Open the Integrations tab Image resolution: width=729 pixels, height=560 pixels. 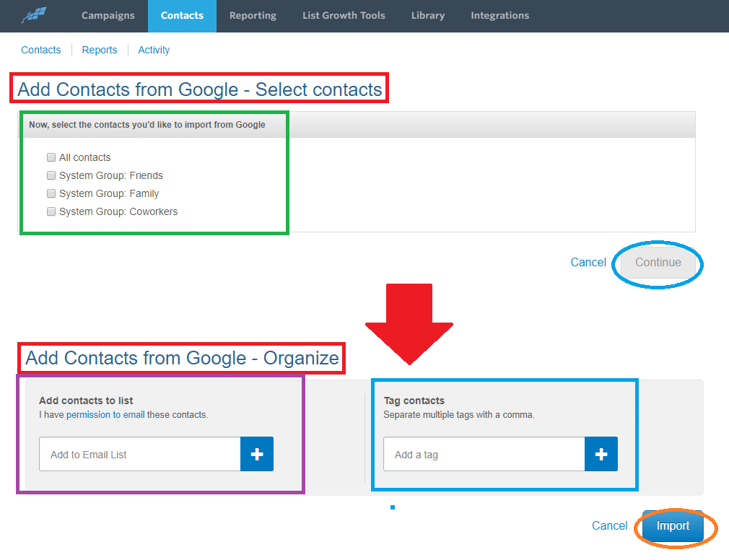click(x=499, y=15)
